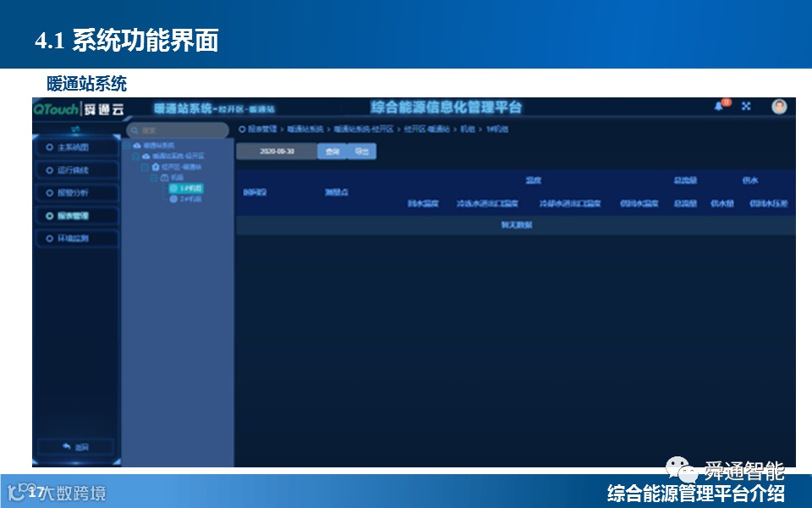Click platform title 综合能源信息化管理平台
This screenshot has width=812, height=508.
[x=446, y=108]
